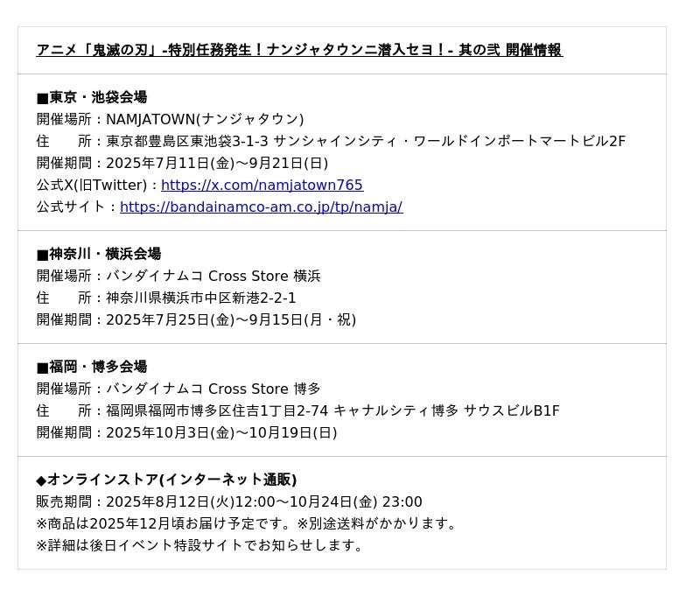Click the 12月頃お届け予定 delivery note
700x596 pixels.
click(248, 523)
